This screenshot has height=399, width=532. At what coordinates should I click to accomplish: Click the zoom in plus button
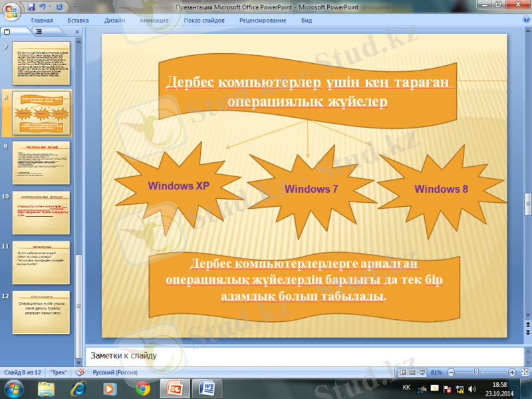(x=512, y=372)
